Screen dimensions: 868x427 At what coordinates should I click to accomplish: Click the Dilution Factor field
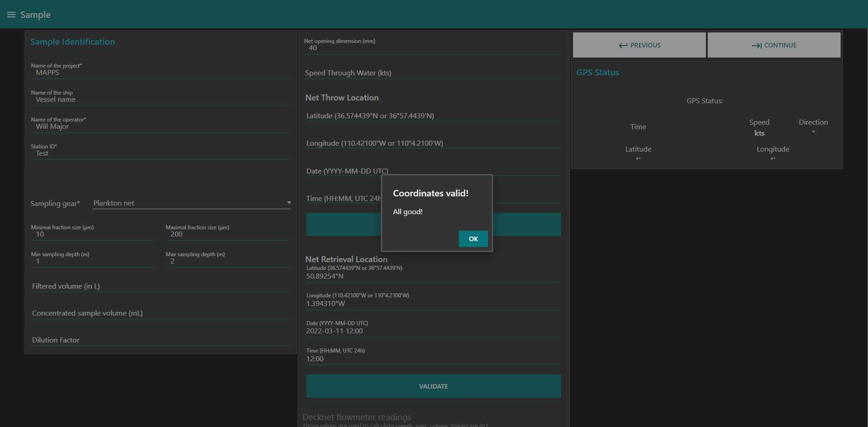160,340
